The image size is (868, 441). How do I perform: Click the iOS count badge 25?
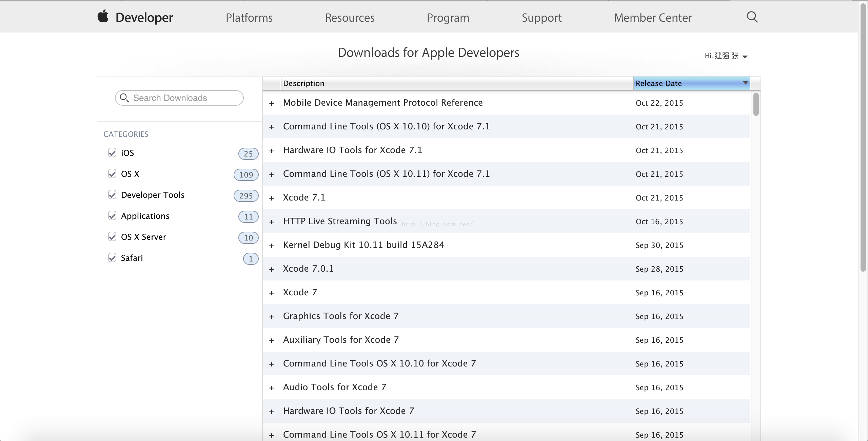coord(248,153)
